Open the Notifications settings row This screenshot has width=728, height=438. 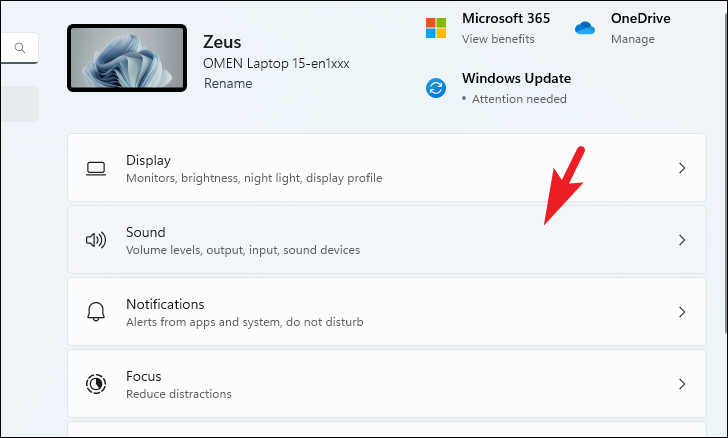[387, 312]
